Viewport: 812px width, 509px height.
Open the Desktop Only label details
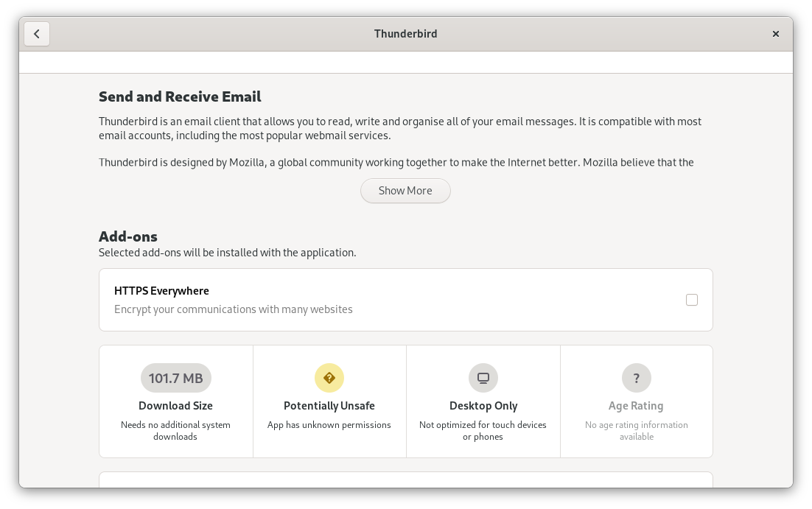483,406
